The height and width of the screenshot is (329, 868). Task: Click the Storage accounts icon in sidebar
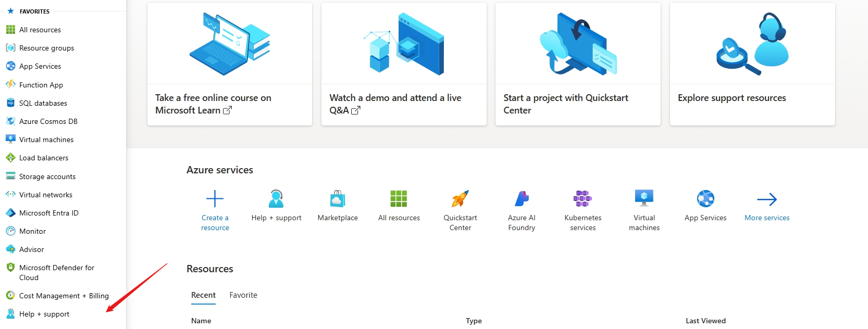click(x=10, y=176)
